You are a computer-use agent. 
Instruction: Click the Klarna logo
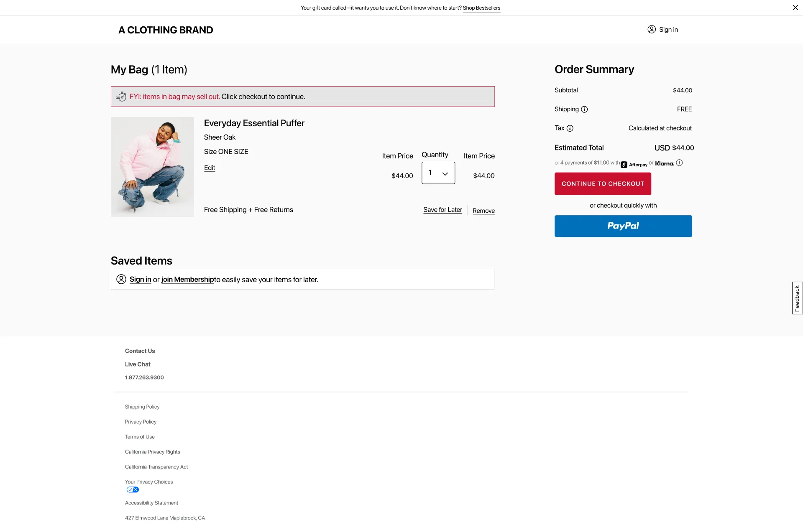664,163
